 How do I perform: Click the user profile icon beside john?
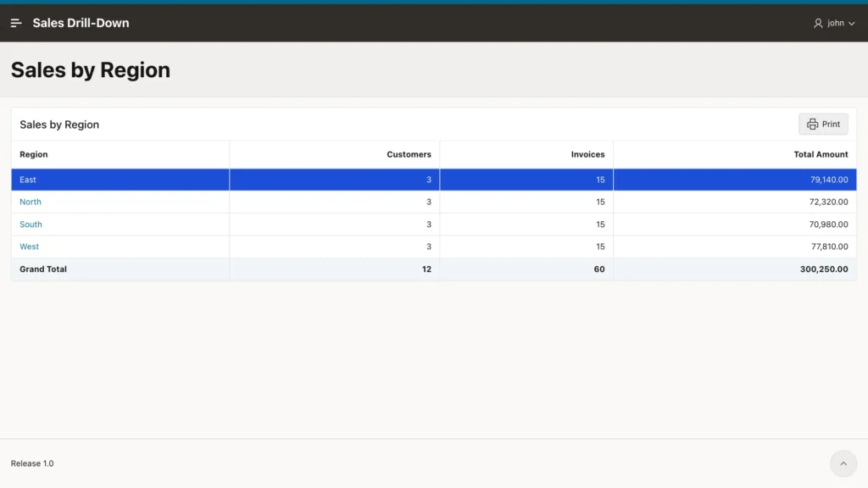818,23
